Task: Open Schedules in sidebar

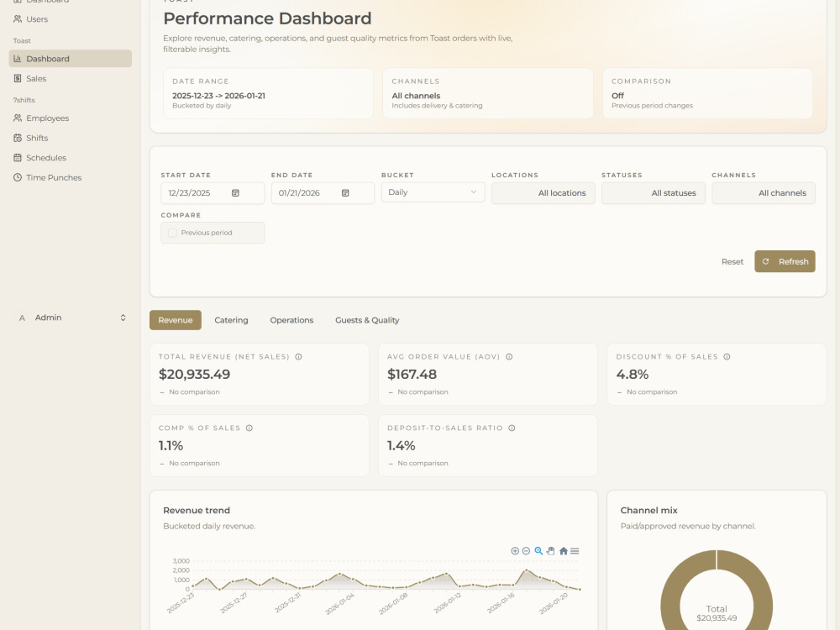Action: [70, 158]
